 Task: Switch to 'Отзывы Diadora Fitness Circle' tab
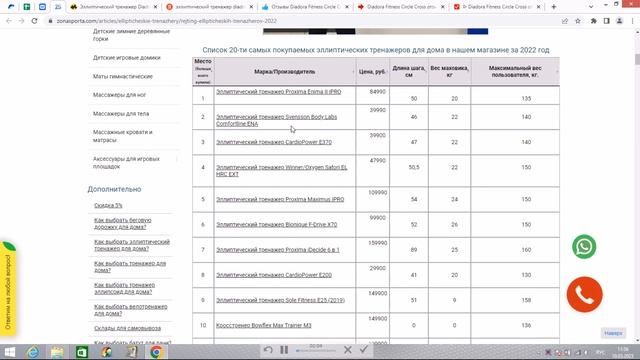304,7
